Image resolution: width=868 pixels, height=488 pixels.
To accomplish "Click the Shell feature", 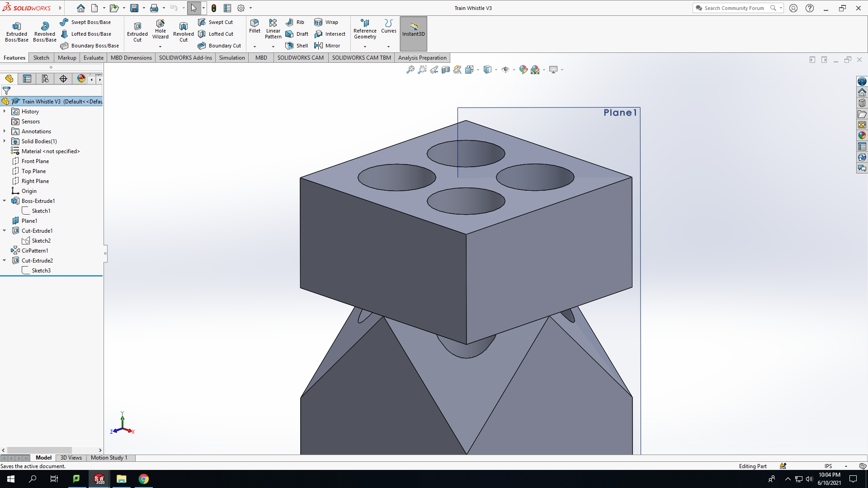I will (297, 46).
